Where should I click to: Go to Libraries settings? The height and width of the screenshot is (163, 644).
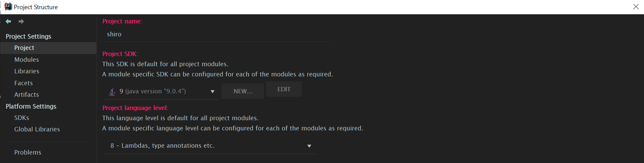26,71
